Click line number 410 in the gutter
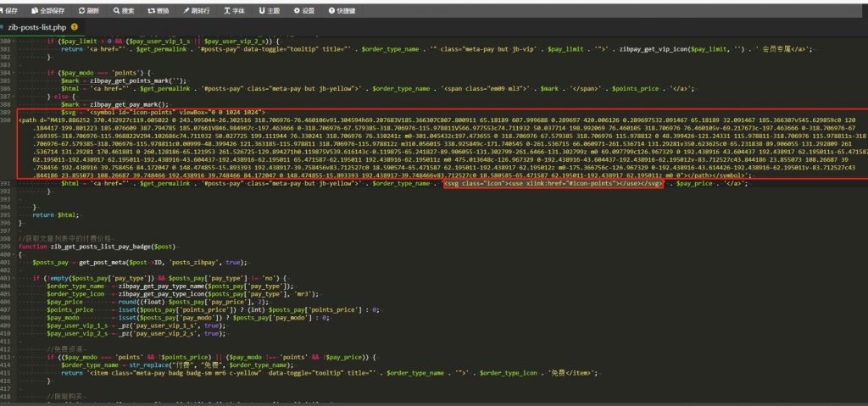The image size is (868, 406). click(6, 333)
